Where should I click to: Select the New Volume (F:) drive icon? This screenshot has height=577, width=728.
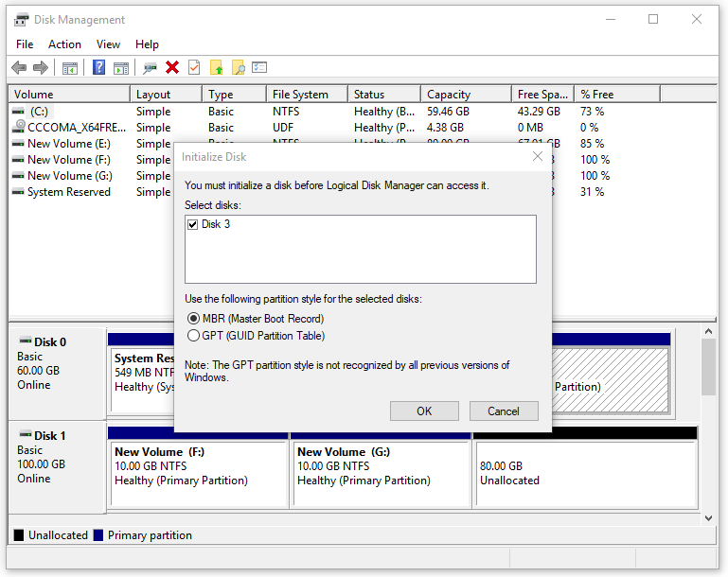coord(18,160)
